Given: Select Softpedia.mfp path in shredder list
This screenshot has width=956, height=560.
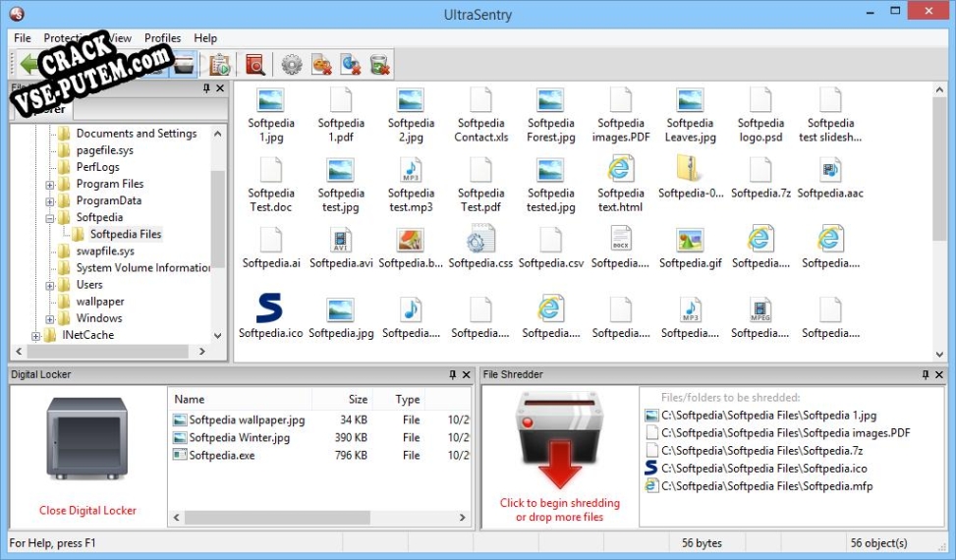Looking at the screenshot, I should pos(766,486).
